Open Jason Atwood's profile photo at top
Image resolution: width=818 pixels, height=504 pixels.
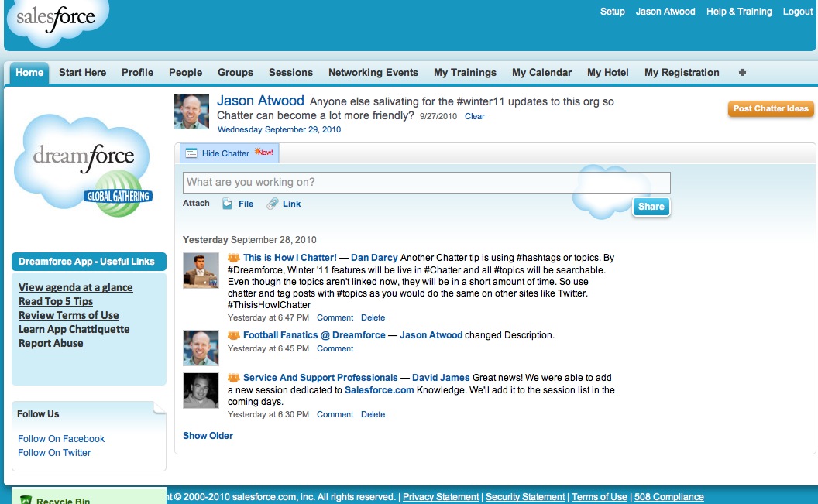(x=191, y=111)
